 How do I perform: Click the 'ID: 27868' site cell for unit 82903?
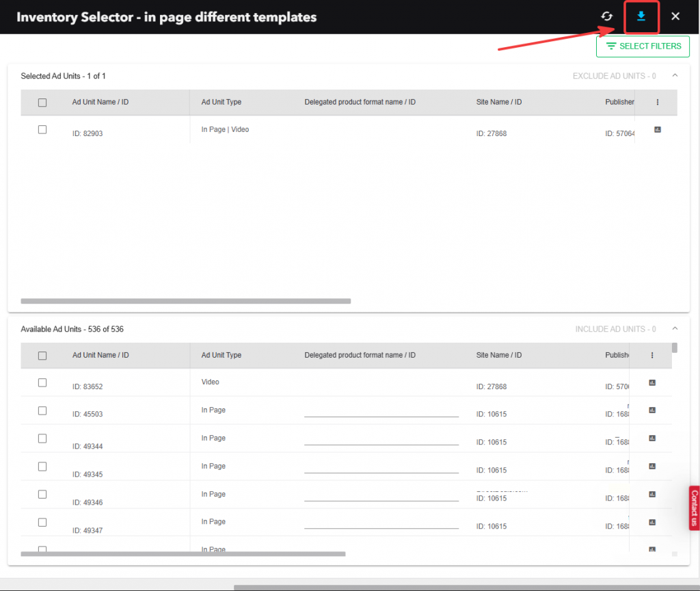tap(492, 133)
